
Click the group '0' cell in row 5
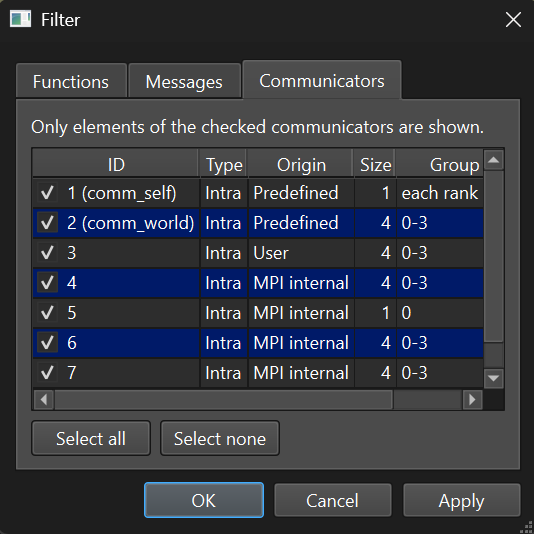440,313
